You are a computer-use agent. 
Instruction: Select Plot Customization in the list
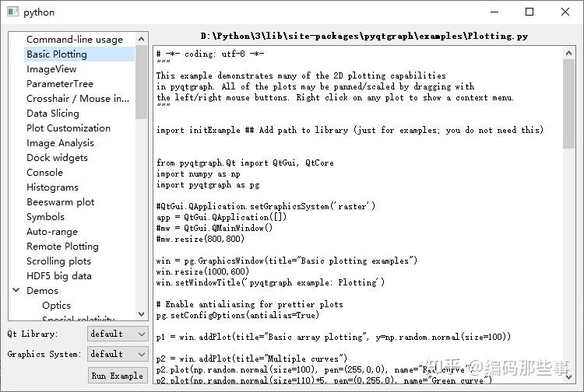pyautogui.click(x=69, y=128)
